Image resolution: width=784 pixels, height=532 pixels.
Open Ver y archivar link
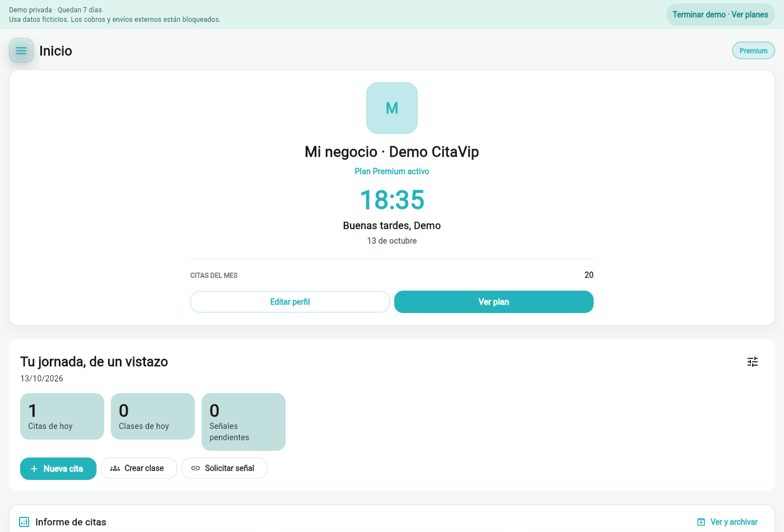(x=727, y=522)
